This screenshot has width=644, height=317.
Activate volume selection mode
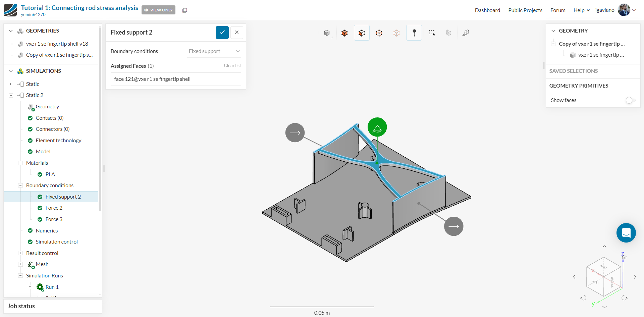tap(344, 33)
